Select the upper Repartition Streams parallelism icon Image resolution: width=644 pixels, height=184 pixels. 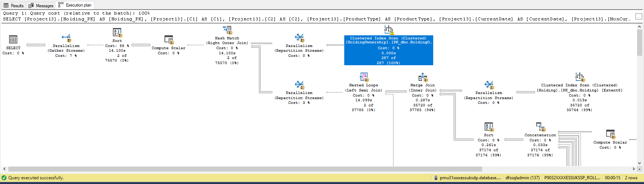(299, 38)
